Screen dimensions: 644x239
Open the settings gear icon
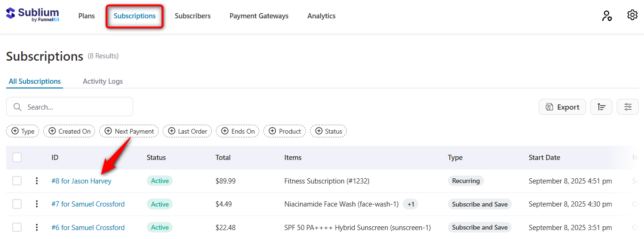click(x=632, y=15)
